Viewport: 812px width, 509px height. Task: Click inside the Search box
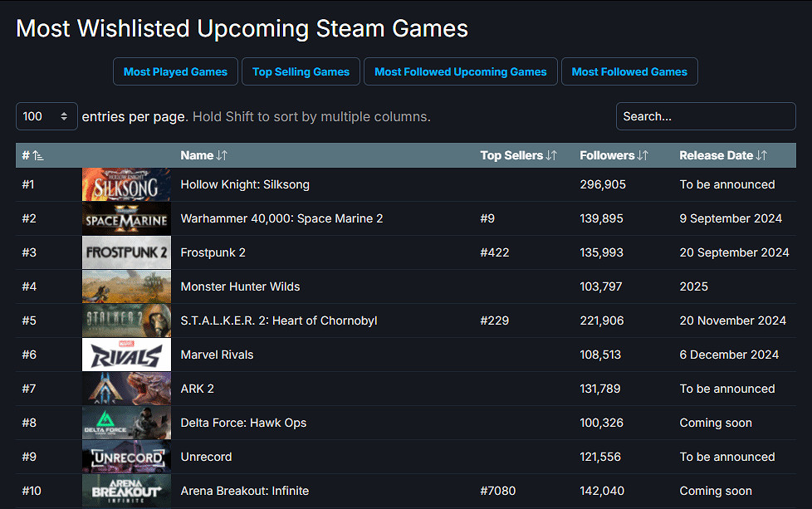[x=705, y=116]
